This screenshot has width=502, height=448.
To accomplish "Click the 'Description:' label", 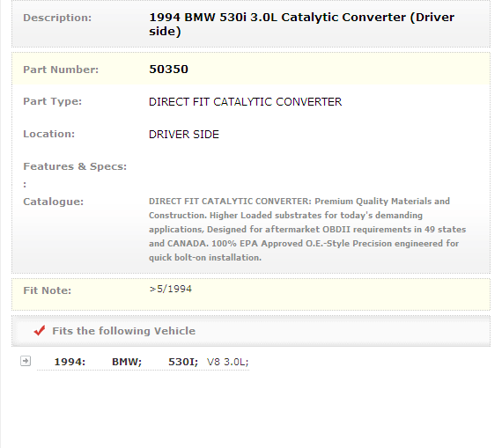I will 57,18.
